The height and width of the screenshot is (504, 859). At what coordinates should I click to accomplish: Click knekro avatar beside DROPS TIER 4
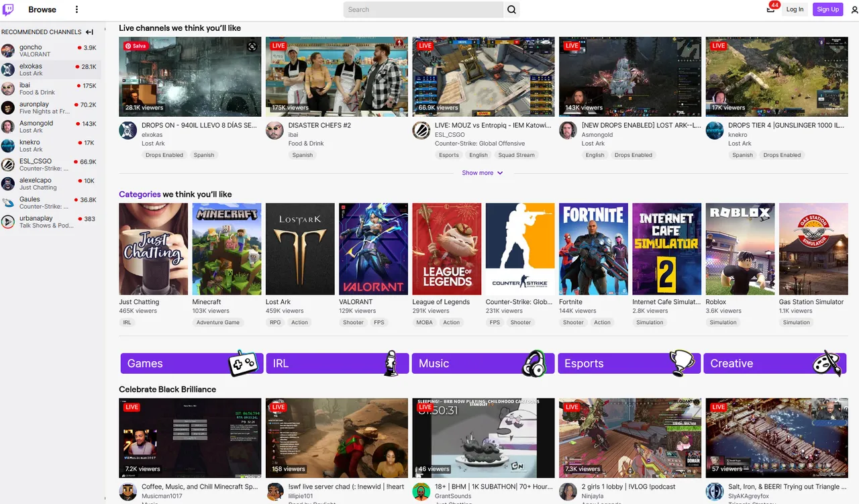pyautogui.click(x=715, y=130)
